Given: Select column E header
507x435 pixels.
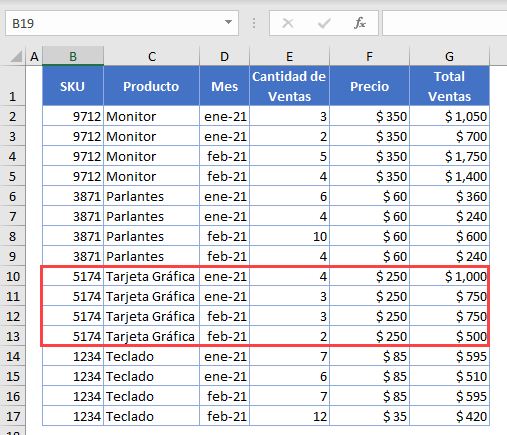Looking at the screenshot, I should pyautogui.click(x=289, y=56).
